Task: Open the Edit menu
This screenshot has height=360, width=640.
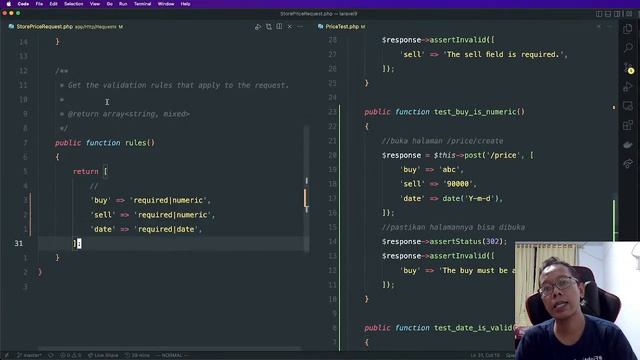Action: coord(53,4)
